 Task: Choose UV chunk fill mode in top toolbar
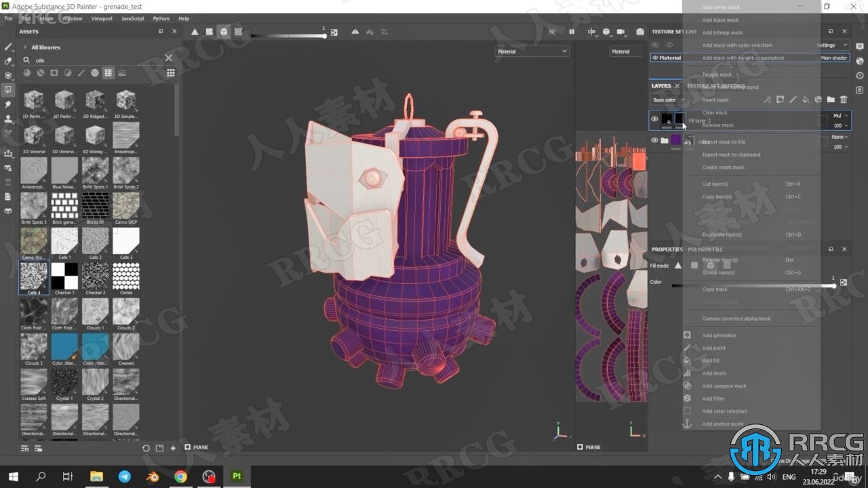point(238,32)
